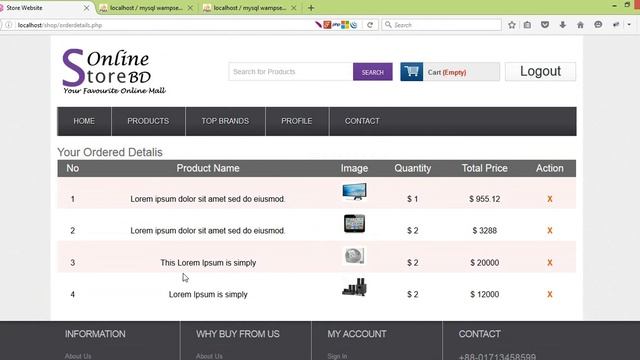Click the Product Name column header

pyautogui.click(x=208, y=168)
